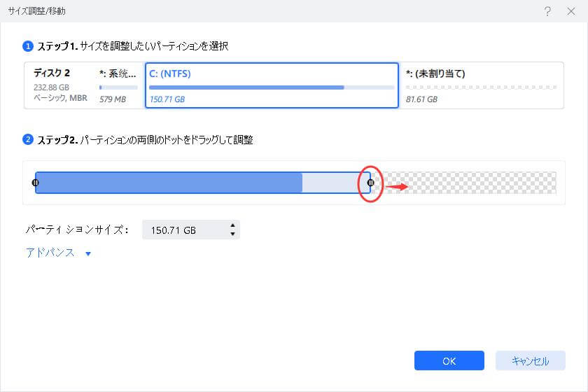Screen dimensions: 588x392
Task: Click the 150.71 GB label under C:
Action: pyautogui.click(x=167, y=99)
